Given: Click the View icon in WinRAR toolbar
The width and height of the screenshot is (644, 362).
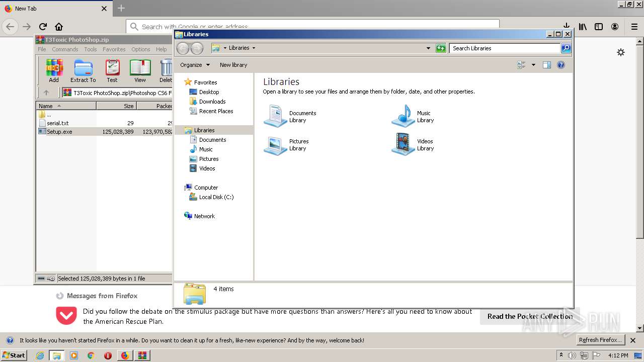Looking at the screenshot, I should [140, 70].
